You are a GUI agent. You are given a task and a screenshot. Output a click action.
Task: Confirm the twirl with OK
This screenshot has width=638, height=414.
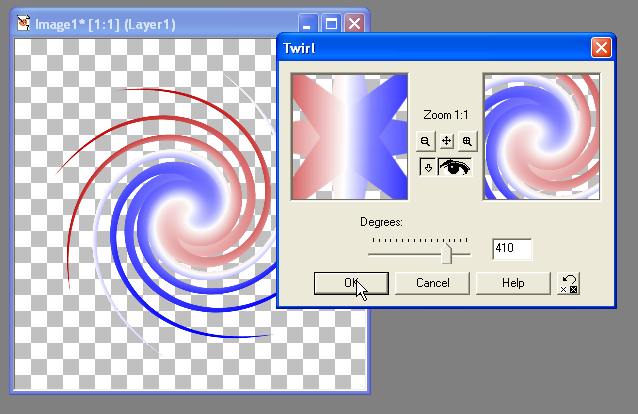click(x=351, y=283)
